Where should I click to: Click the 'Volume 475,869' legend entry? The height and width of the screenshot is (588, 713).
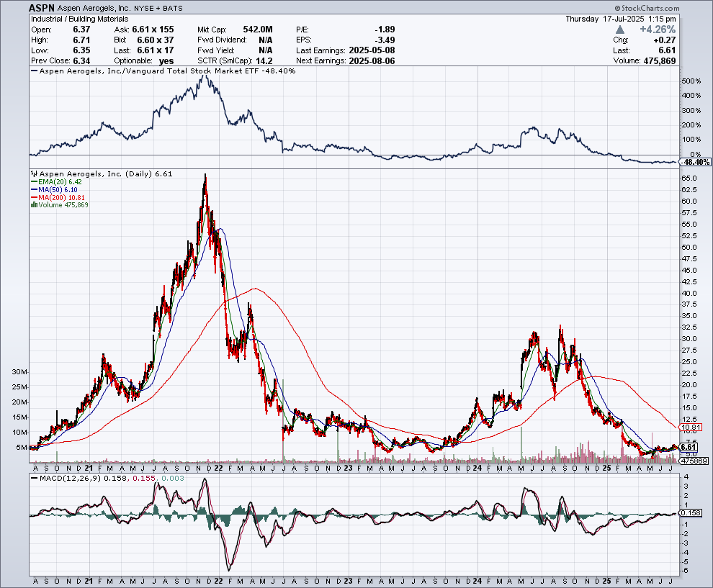pyautogui.click(x=60, y=205)
